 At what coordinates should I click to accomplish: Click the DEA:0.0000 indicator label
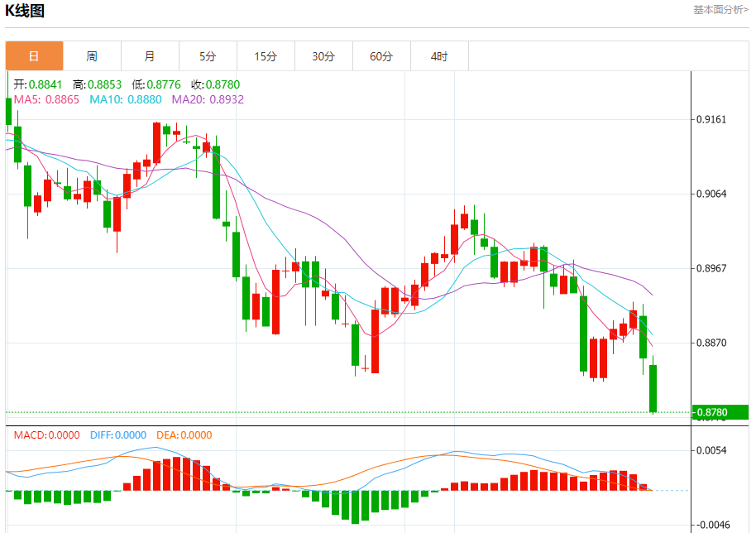[x=184, y=435]
